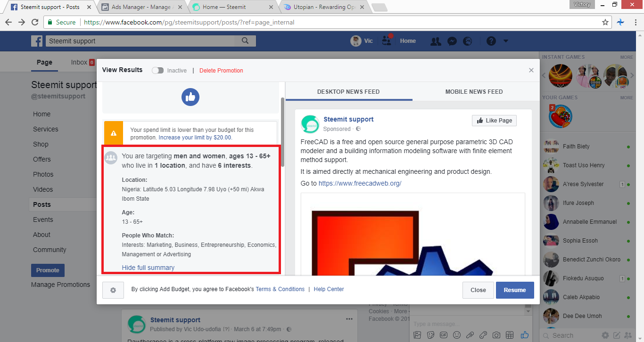Click the Steemit support avatar in ad preview
The image size is (644, 342).
coord(310,124)
